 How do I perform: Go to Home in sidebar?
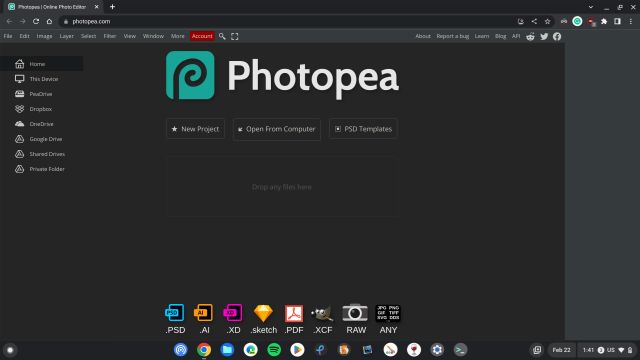pyautogui.click(x=42, y=64)
